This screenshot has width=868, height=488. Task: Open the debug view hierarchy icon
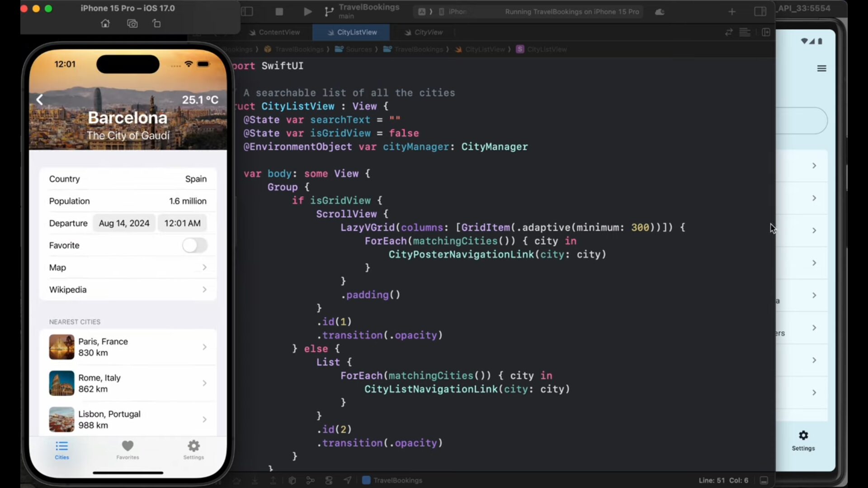(x=292, y=480)
